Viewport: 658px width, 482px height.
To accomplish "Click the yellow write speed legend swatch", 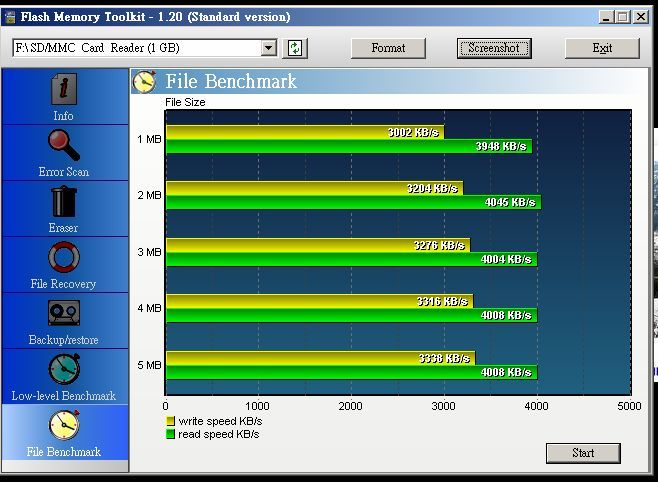I will pos(170,421).
